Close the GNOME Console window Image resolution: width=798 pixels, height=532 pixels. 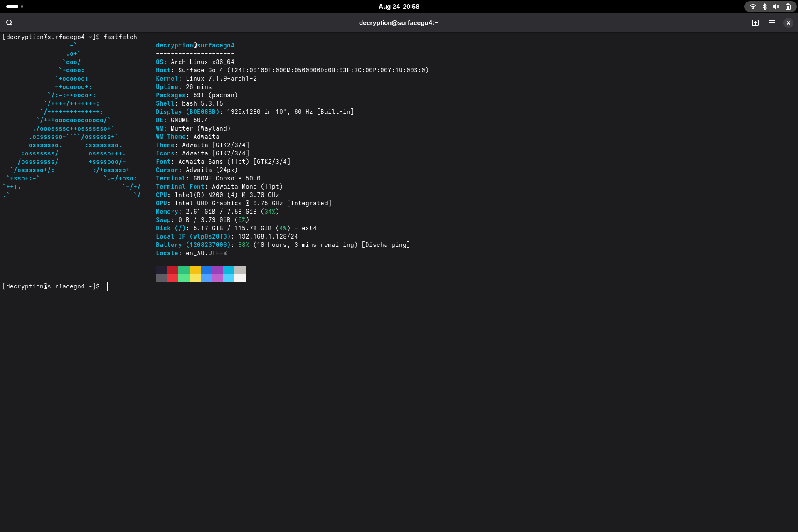click(788, 23)
